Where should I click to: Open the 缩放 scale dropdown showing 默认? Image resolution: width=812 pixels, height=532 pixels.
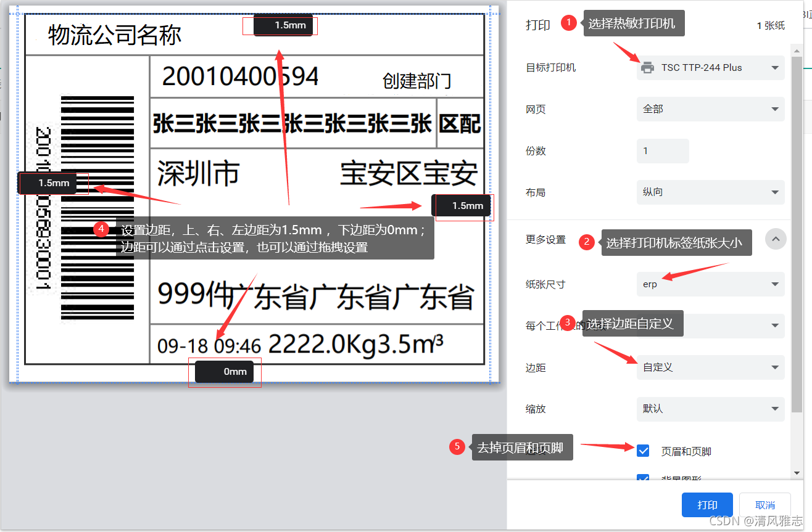[711, 409]
